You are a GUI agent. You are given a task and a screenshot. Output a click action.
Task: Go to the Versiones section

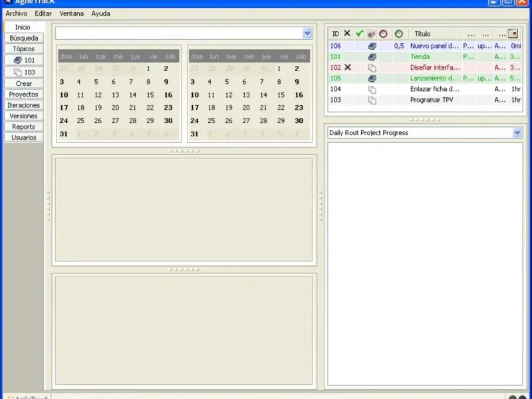[x=24, y=116]
